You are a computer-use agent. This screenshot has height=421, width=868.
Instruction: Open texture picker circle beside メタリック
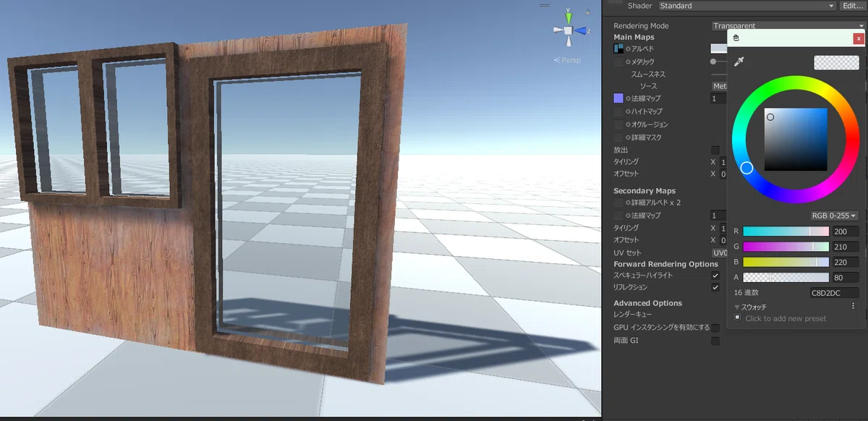(628, 62)
